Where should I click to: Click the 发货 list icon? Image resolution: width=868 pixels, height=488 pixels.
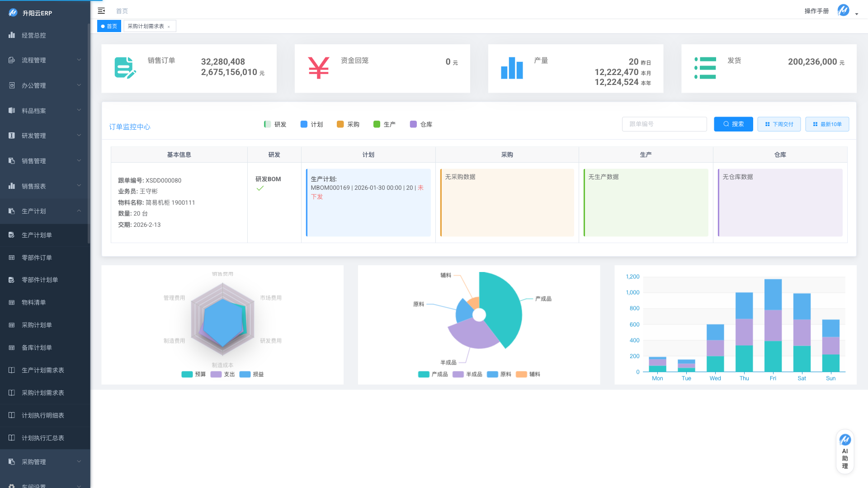[705, 68]
